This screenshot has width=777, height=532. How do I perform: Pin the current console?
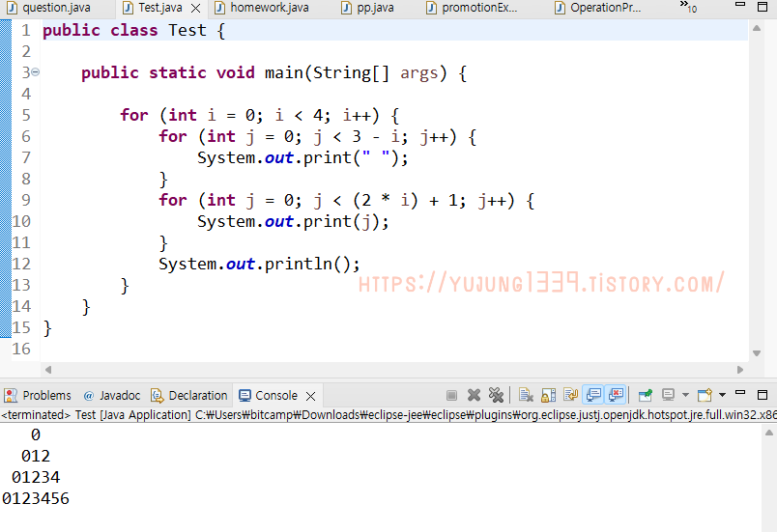click(x=646, y=395)
